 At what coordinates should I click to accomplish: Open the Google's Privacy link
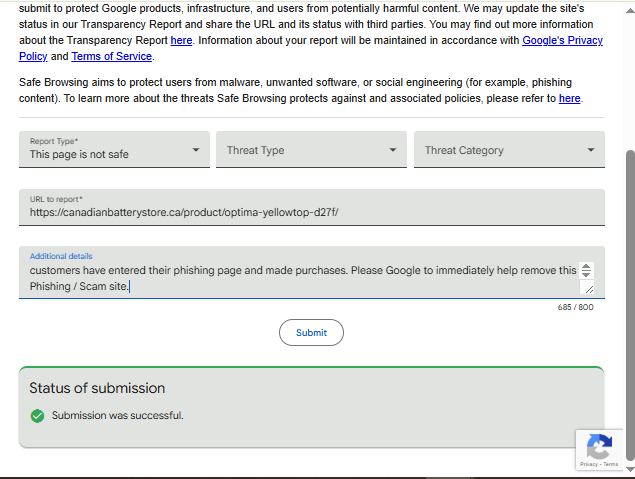pos(562,40)
